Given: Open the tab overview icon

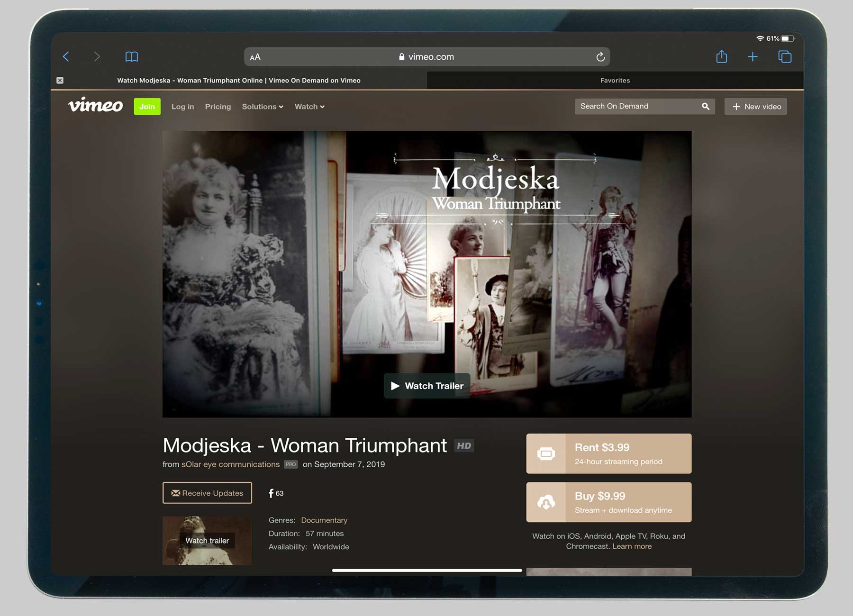Looking at the screenshot, I should click(785, 57).
